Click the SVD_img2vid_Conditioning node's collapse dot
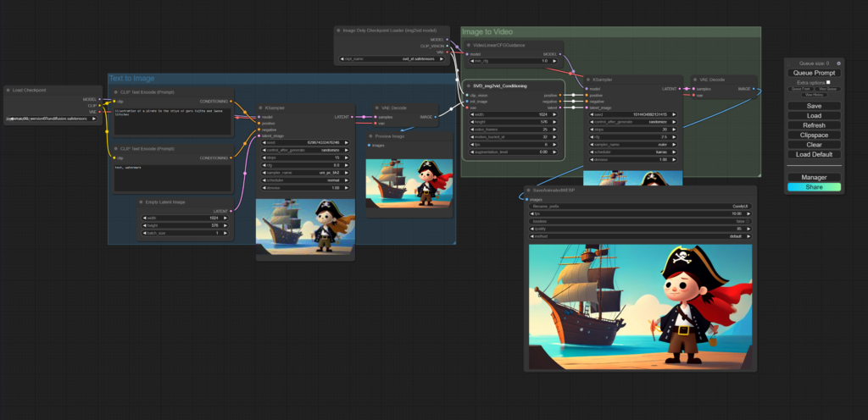This screenshot has height=420, width=868. point(468,86)
